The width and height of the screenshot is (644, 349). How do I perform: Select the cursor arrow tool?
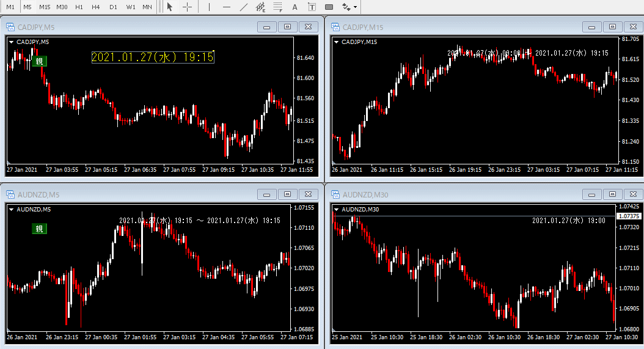tap(170, 7)
